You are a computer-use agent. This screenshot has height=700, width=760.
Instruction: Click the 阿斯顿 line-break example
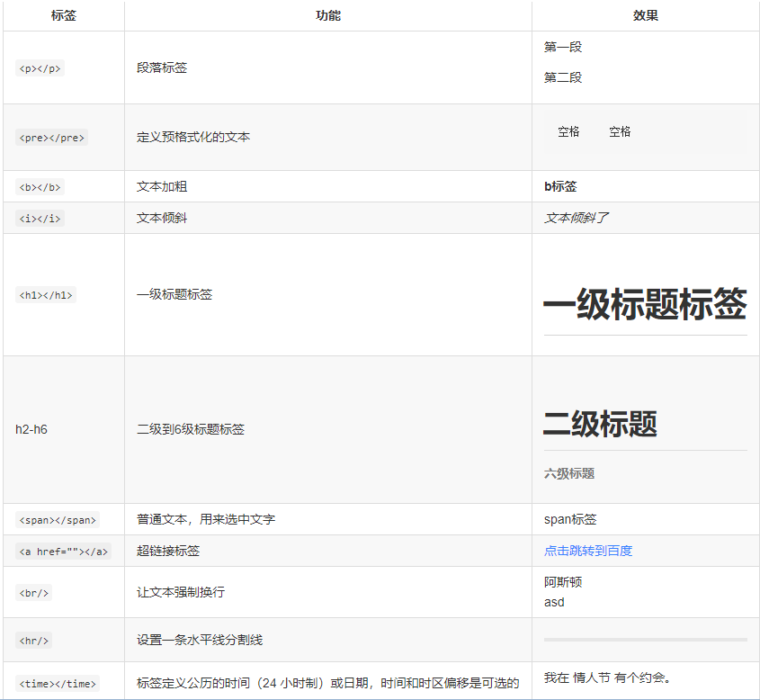pyautogui.click(x=563, y=582)
